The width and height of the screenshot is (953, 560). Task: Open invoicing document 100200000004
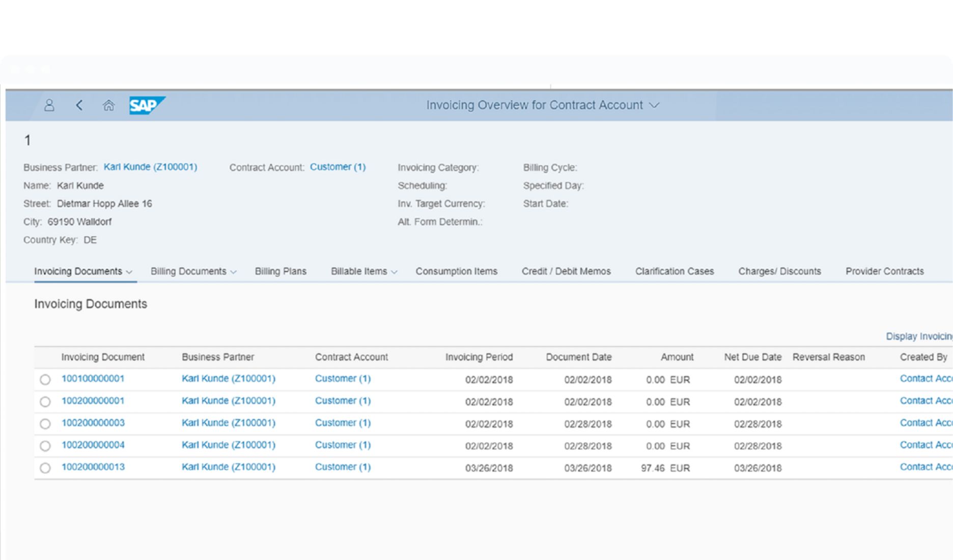(93, 445)
